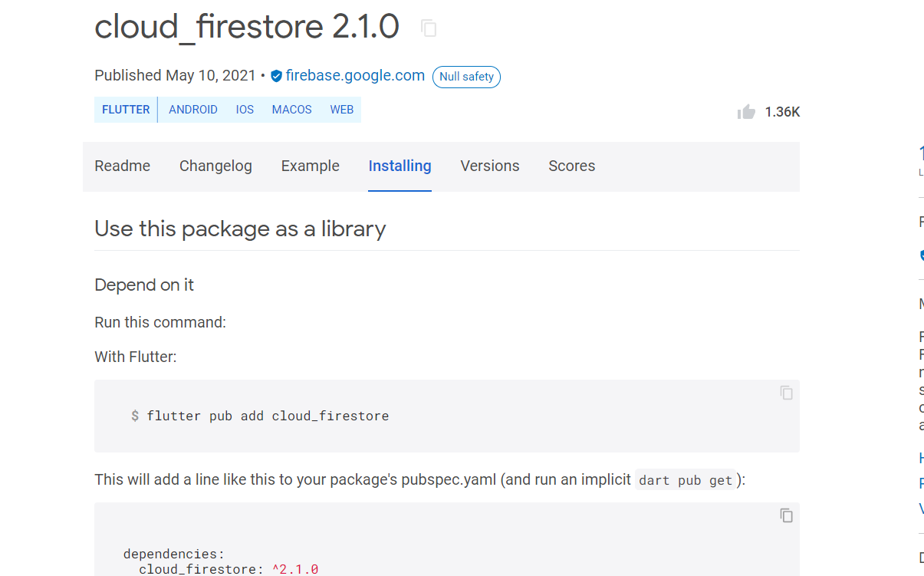Click 'cloud_firestore: ^2.1.0' dependency line

point(229,569)
